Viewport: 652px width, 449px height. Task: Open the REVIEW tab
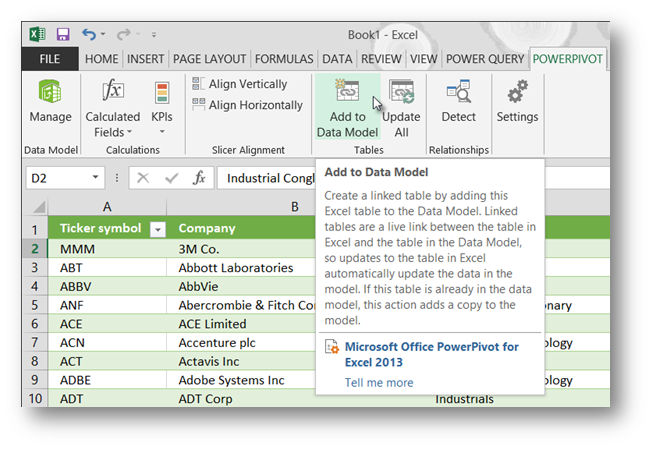[x=381, y=59]
